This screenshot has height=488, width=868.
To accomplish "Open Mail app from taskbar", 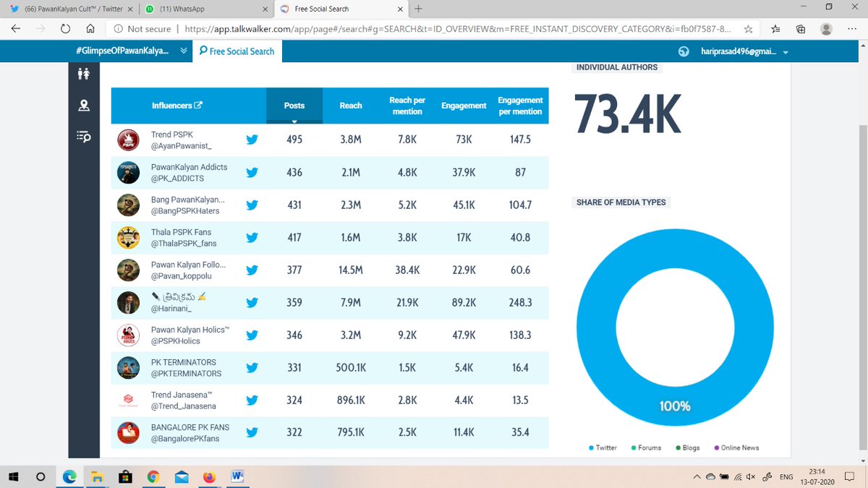I will [x=180, y=477].
